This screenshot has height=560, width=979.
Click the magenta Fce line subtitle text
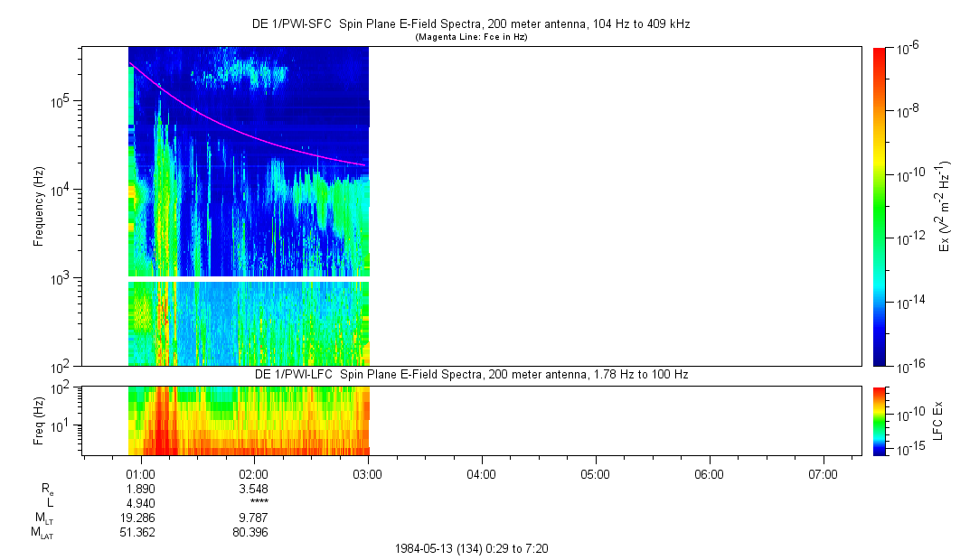click(x=471, y=37)
